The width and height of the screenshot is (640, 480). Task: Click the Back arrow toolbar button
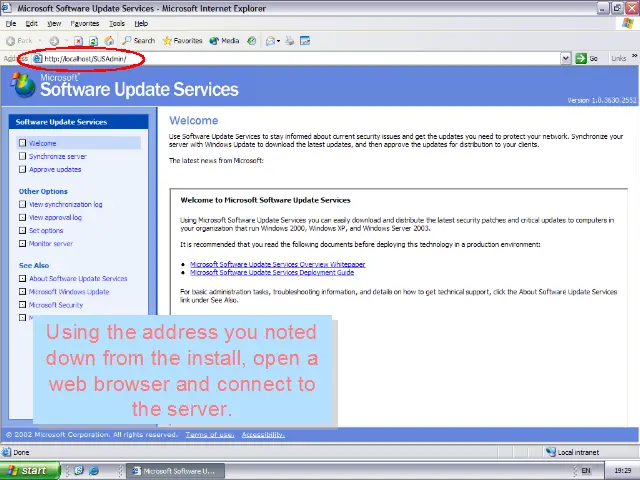[19, 41]
